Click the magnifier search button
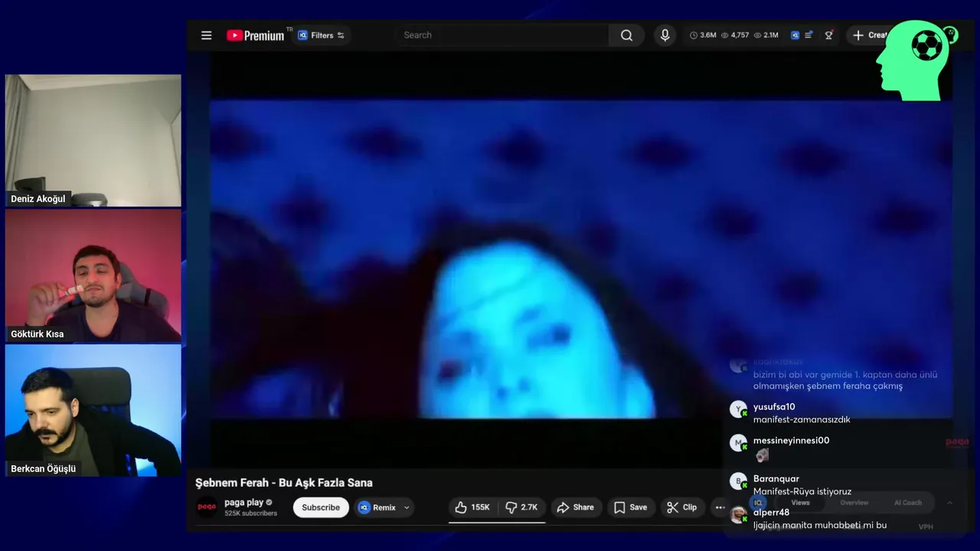980x551 pixels. (626, 35)
